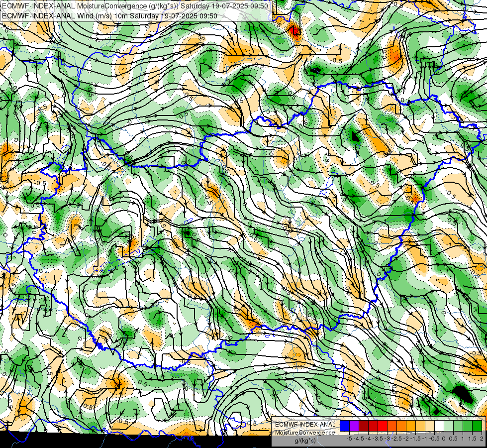The width and height of the screenshot is (487, 448).
Task: Click the Wind (m/s) 10m title line
Action: click(x=109, y=15)
